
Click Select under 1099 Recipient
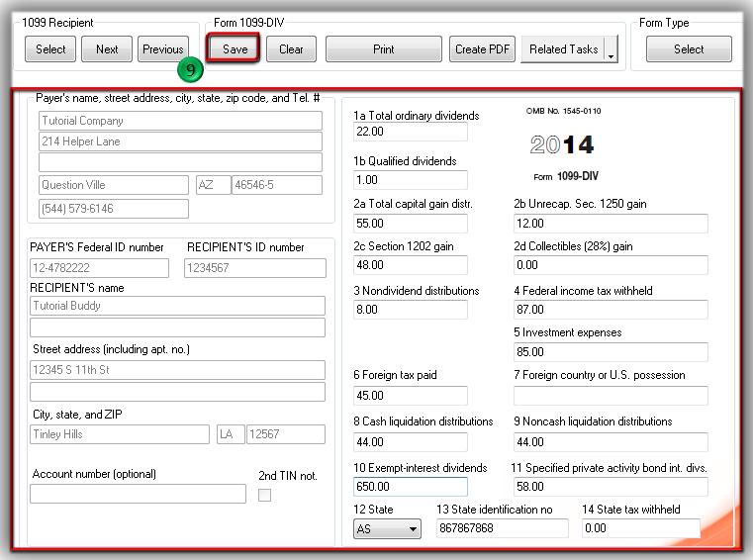pos(50,48)
